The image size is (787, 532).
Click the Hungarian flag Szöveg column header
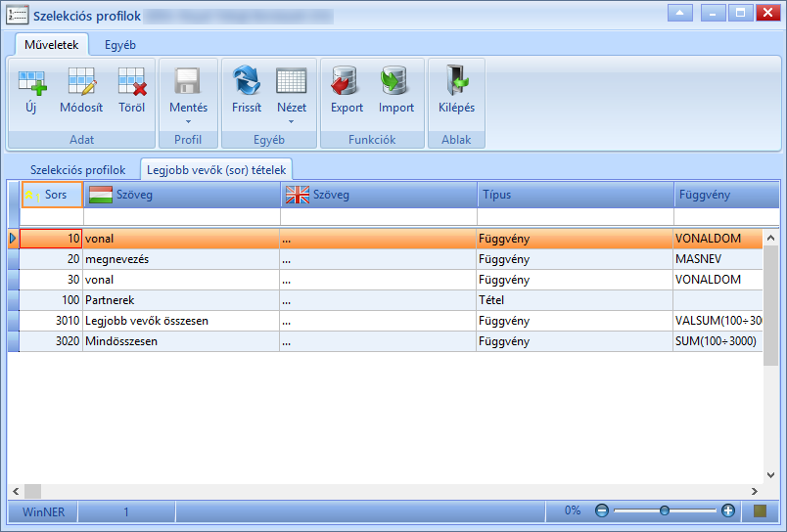[182, 195]
